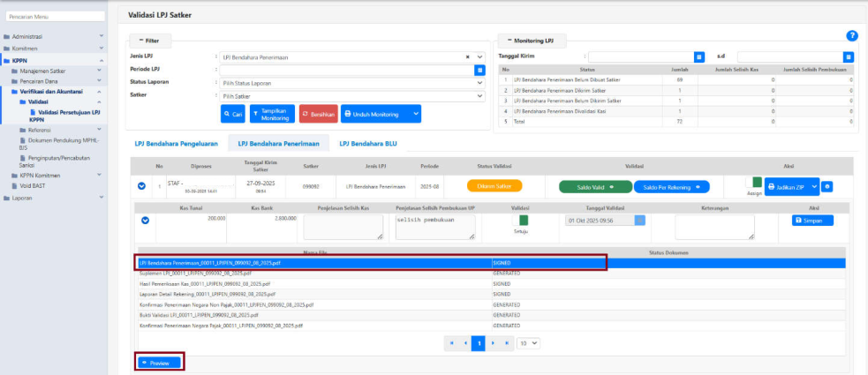This screenshot has width=868, height=375.
Task: Click the Preview button
Action: pyautogui.click(x=160, y=363)
